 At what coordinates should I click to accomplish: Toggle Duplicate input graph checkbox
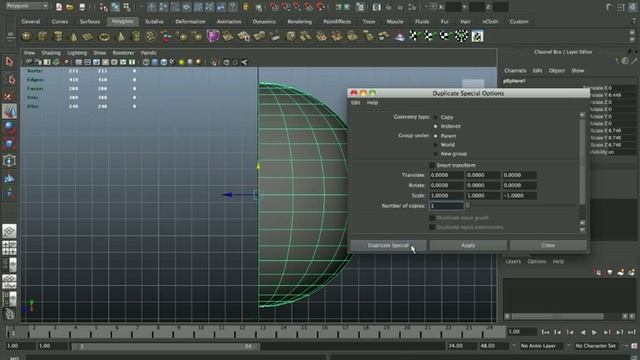pos(432,218)
